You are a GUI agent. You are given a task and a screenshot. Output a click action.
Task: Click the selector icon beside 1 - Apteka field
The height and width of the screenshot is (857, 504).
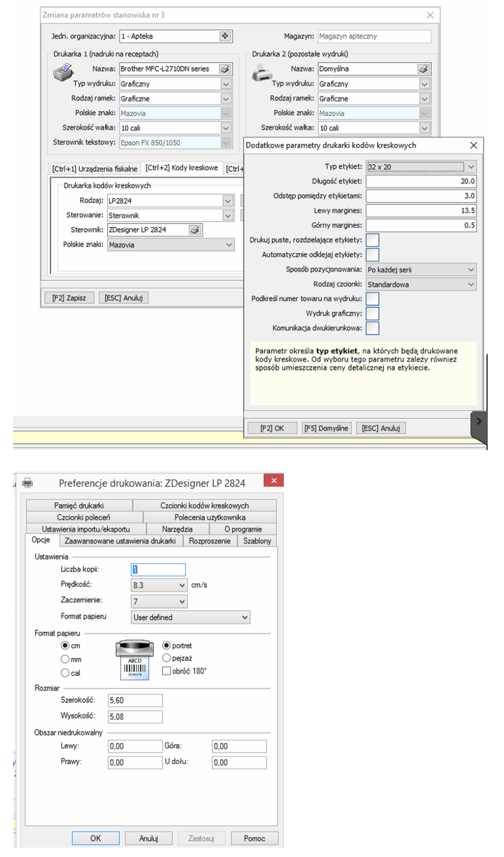(x=225, y=36)
